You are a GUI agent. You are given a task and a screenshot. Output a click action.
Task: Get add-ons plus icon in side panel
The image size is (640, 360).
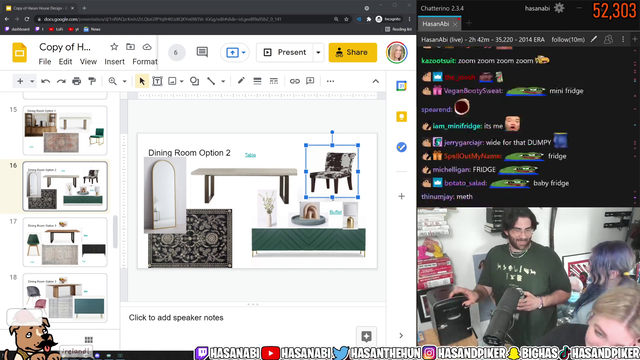[x=402, y=196]
